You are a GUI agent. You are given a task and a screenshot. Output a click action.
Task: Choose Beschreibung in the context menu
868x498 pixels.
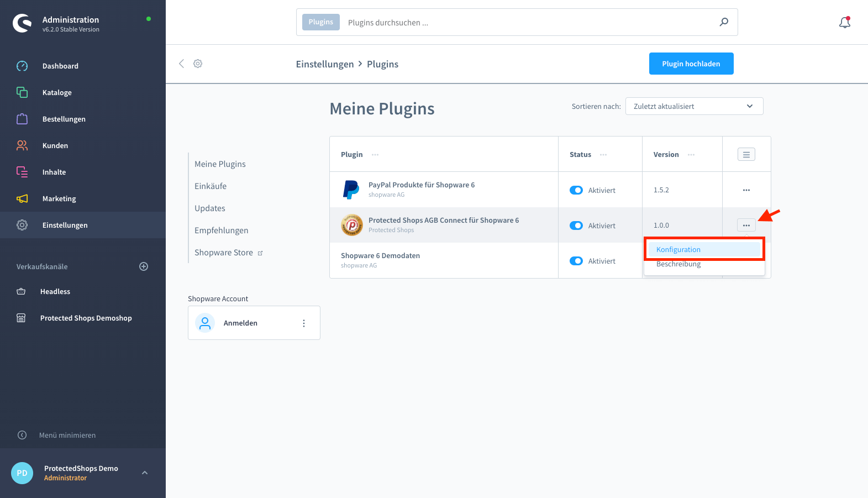point(678,265)
